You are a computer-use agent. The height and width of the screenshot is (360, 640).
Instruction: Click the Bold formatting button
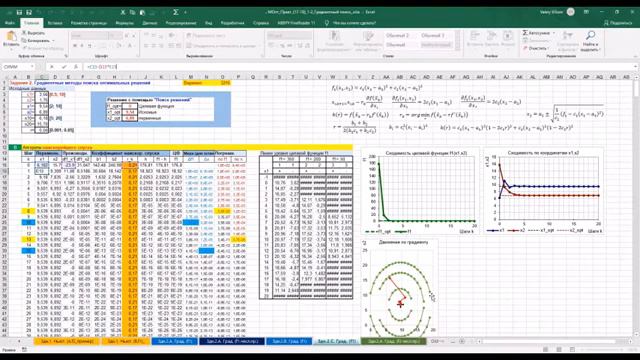pos(75,45)
